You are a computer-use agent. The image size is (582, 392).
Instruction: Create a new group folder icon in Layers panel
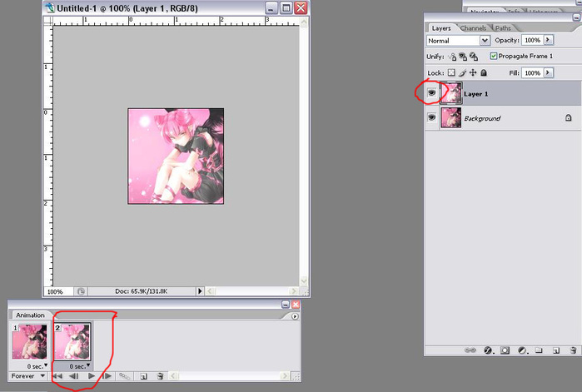point(539,350)
